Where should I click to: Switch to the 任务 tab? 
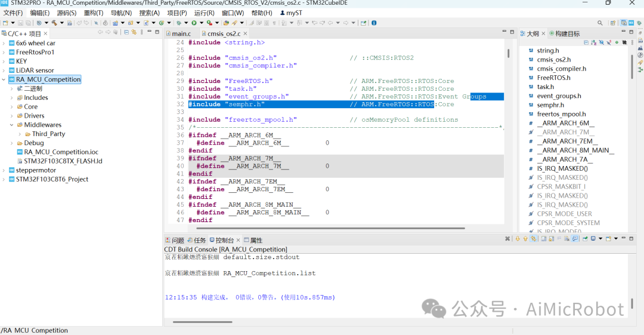(197, 240)
